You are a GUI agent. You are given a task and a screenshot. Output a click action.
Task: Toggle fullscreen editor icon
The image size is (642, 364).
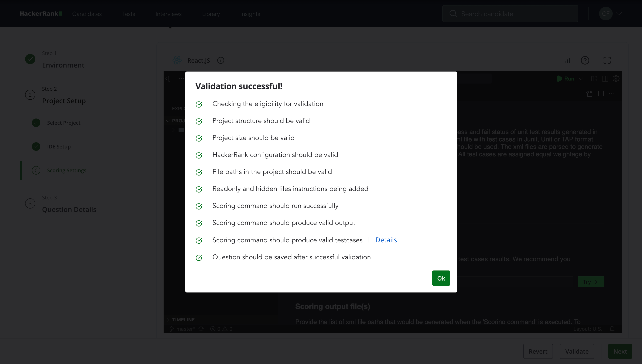pyautogui.click(x=607, y=61)
